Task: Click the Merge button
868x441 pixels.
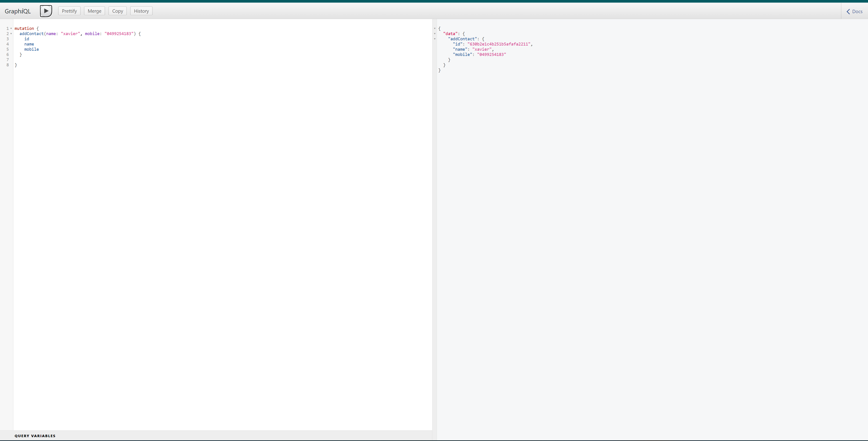Action: coord(94,11)
